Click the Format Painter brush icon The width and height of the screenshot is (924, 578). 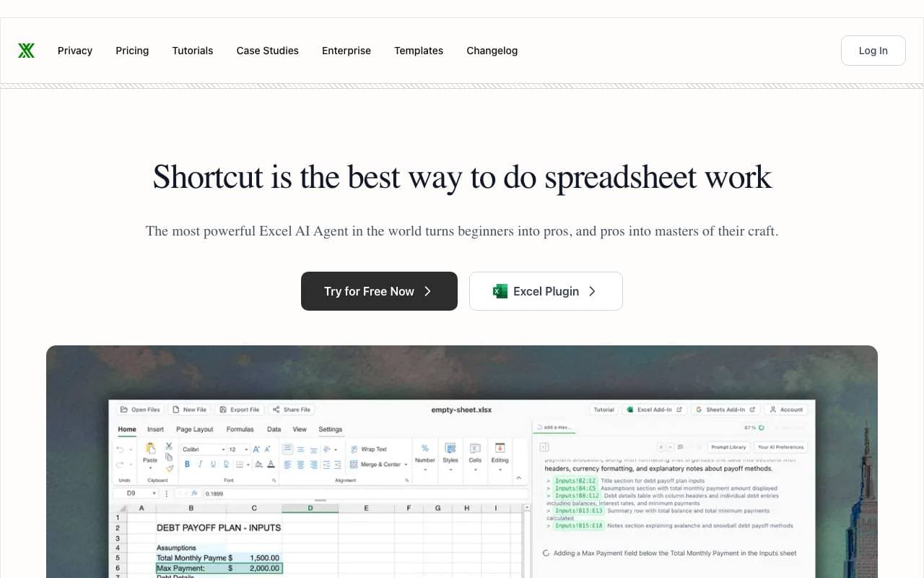[x=169, y=468]
